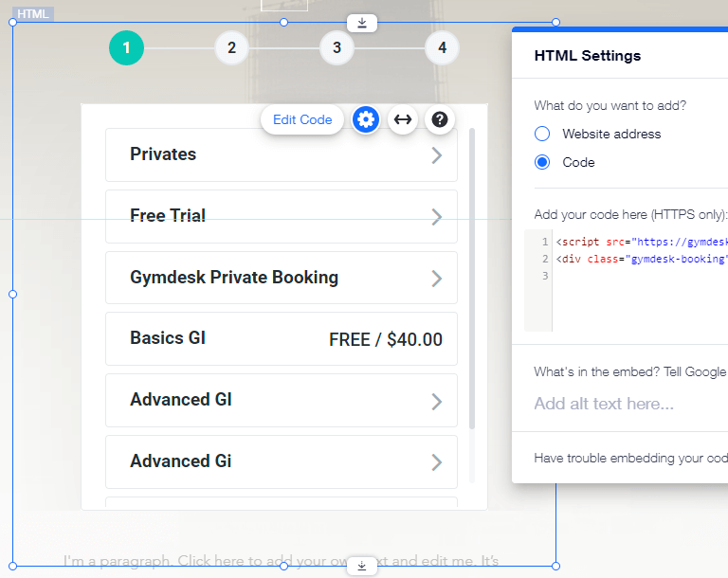Select the Basics GI FREE / $40.00 class
Screen dimensions: 728x578
(281, 338)
